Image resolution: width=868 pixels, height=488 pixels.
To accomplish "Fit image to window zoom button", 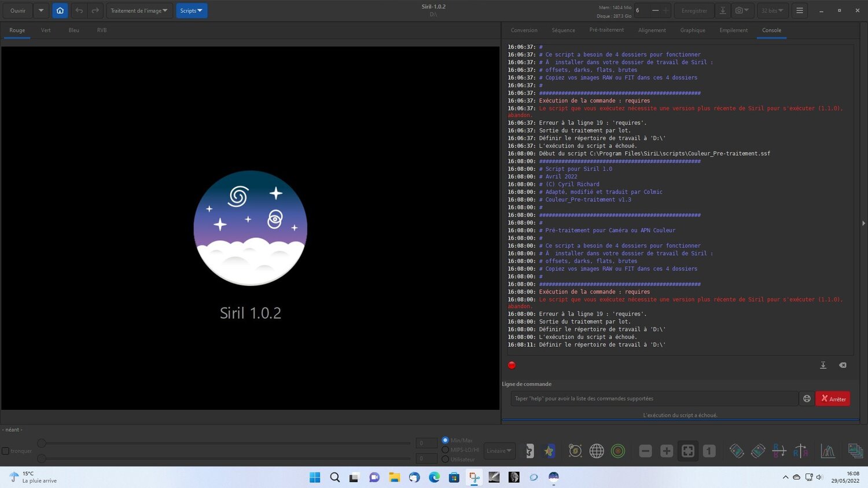I will click(688, 451).
